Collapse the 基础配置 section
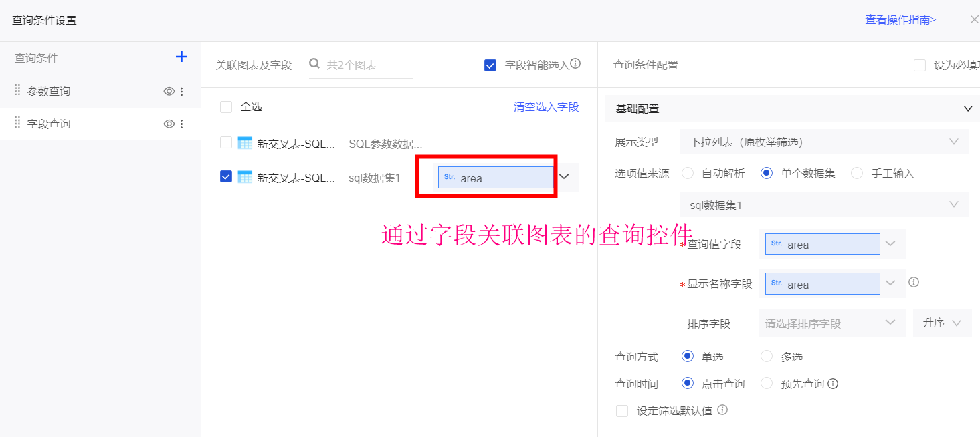980x437 pixels. pyautogui.click(x=967, y=108)
